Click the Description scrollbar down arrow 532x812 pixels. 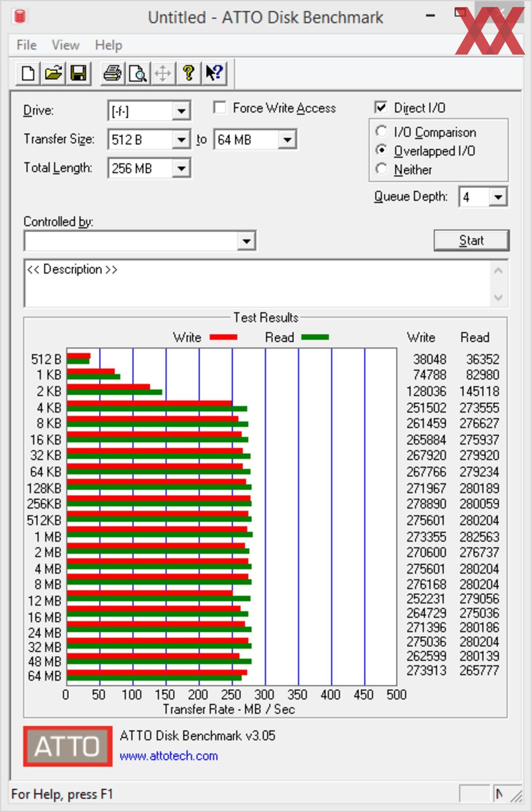coord(498,298)
